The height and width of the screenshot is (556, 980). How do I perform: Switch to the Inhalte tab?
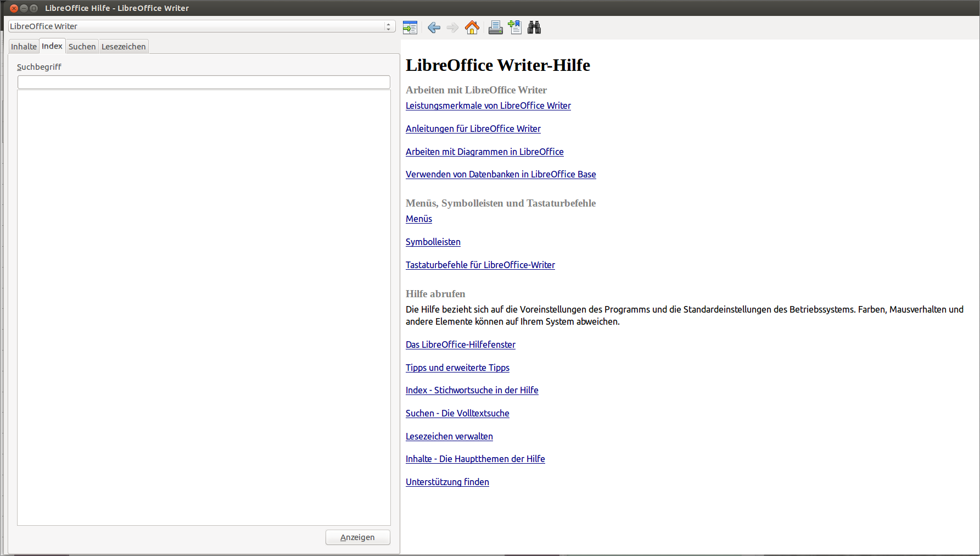click(x=24, y=47)
